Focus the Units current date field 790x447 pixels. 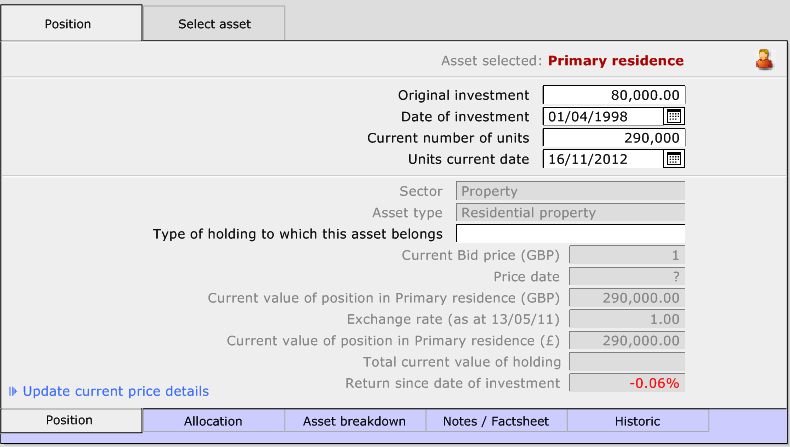[x=602, y=159]
